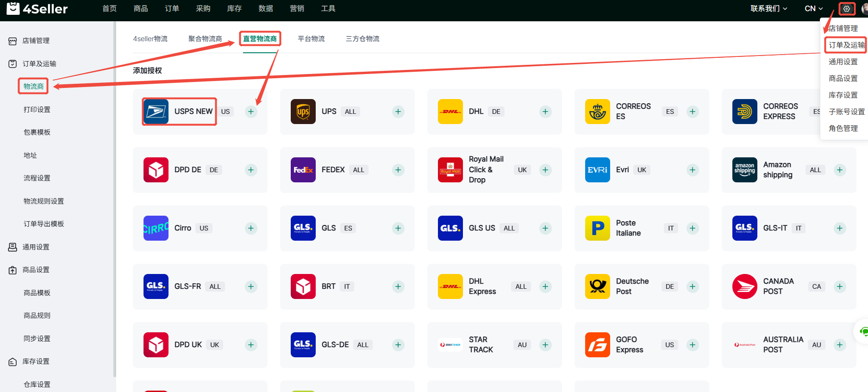This screenshot has width=868, height=392.
Task: Open 订单 top menu
Action: coord(172,9)
